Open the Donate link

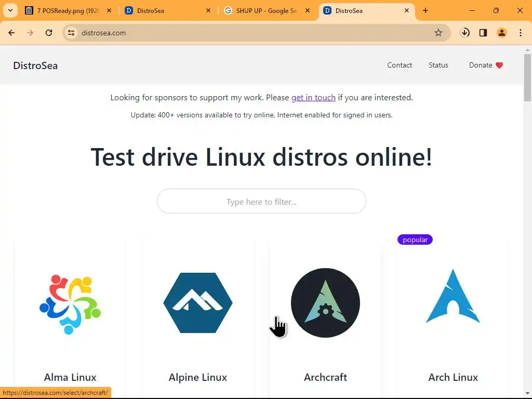486,65
